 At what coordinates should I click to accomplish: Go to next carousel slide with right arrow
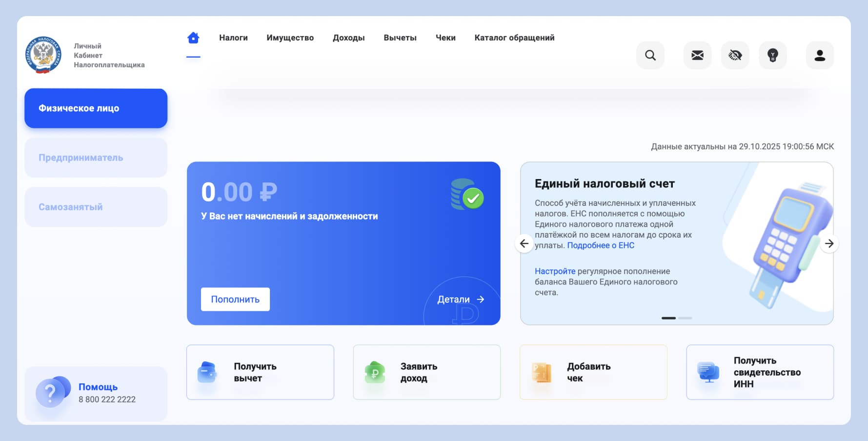pos(829,243)
